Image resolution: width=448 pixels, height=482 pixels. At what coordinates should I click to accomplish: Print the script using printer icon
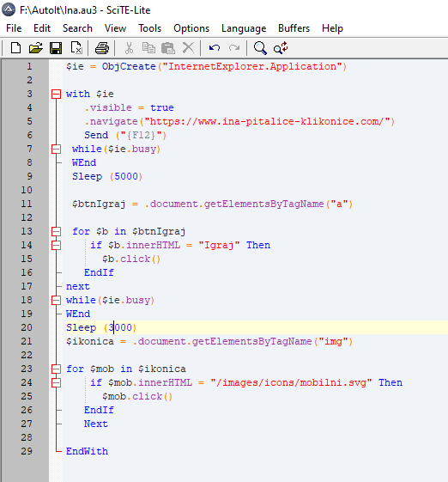click(102, 48)
